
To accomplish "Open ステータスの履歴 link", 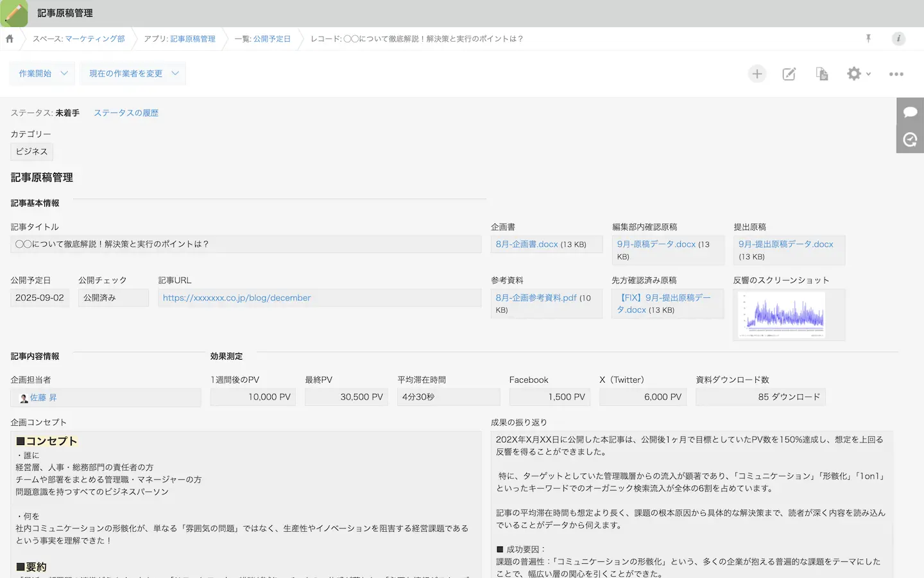I will (126, 113).
